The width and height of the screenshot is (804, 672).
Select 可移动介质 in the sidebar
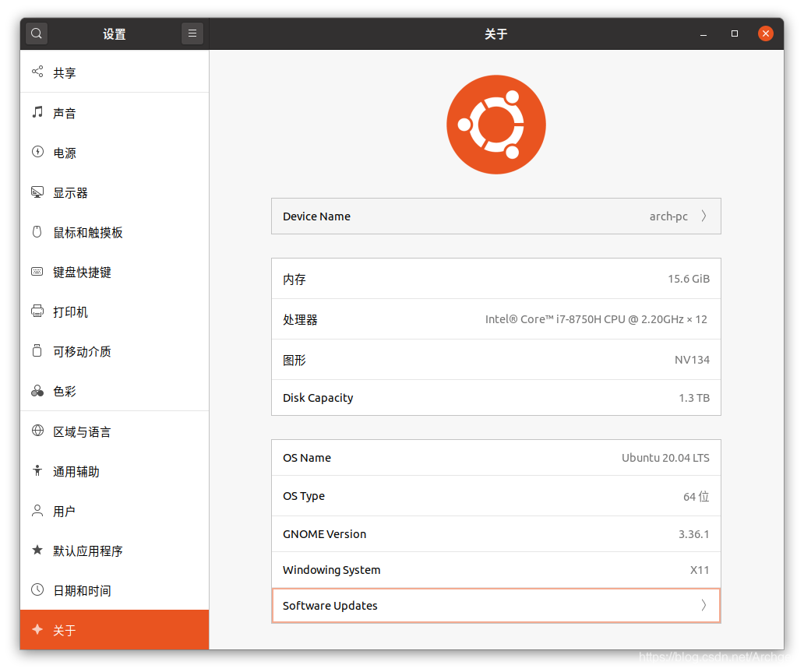point(115,352)
